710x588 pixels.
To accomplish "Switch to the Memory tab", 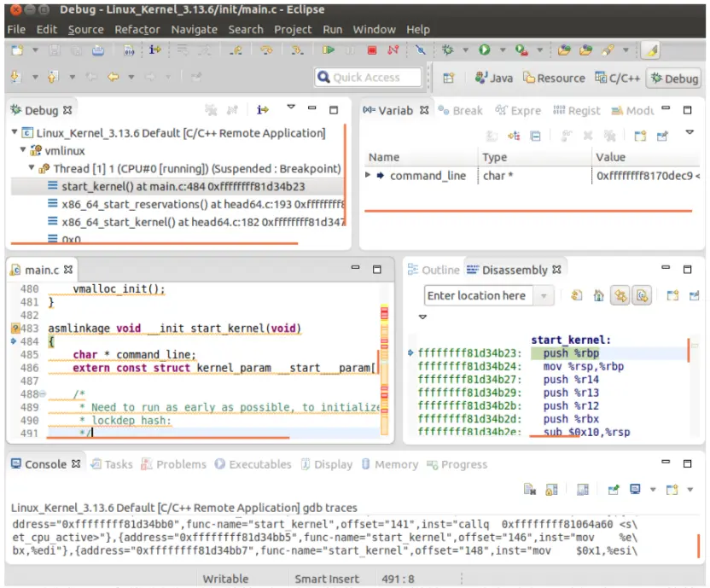I will point(390,464).
